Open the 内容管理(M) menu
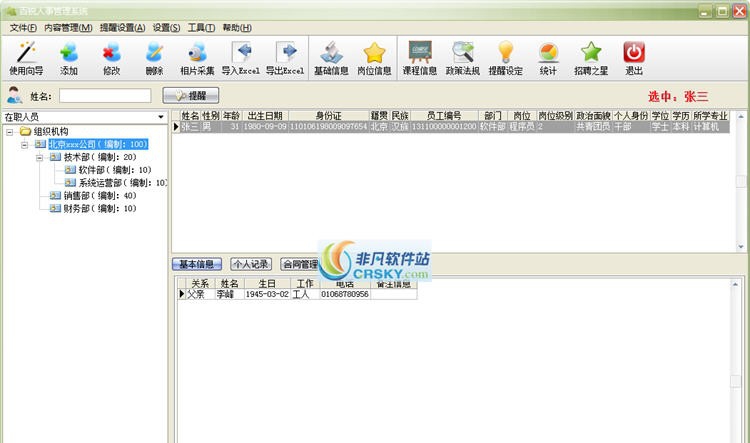This screenshot has height=443, width=750. click(x=68, y=28)
